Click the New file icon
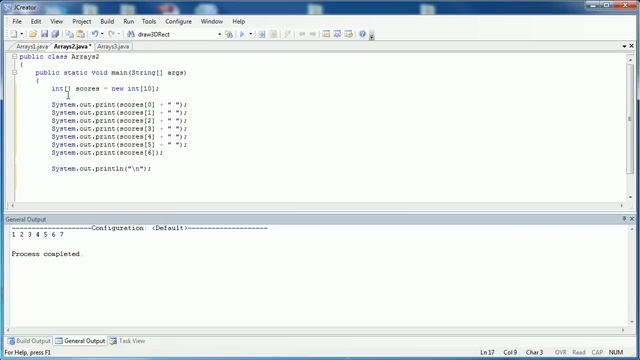Image resolution: width=640 pixels, height=360 pixels. pyautogui.click(x=14, y=34)
